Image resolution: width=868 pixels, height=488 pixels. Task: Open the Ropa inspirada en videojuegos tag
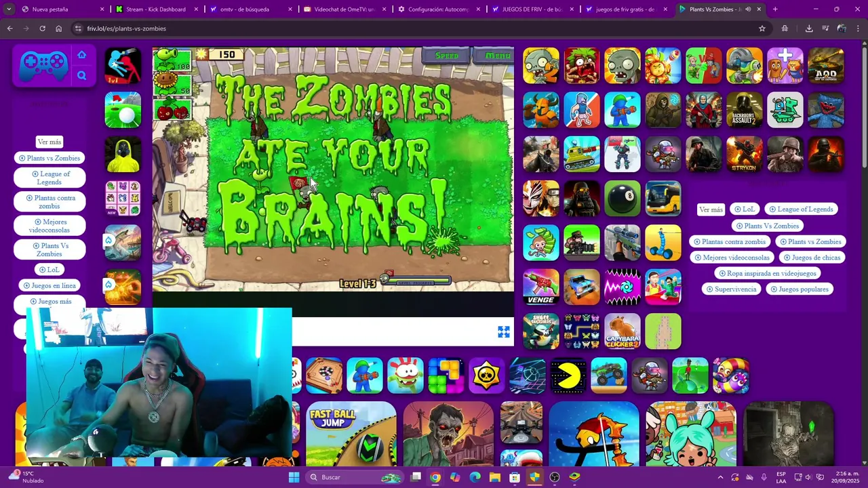point(767,273)
